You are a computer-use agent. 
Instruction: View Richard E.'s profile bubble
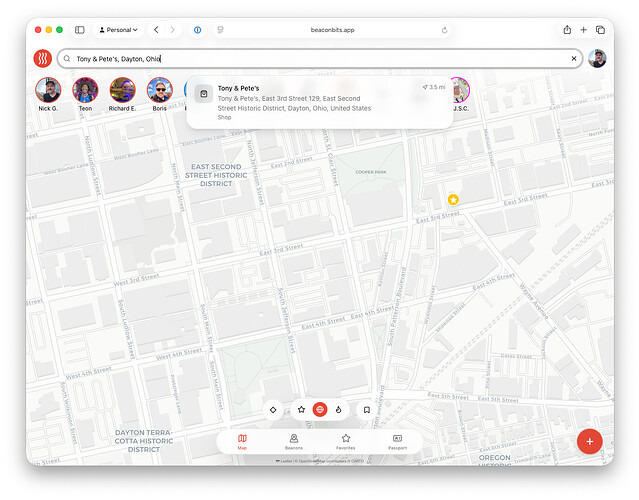[122, 91]
